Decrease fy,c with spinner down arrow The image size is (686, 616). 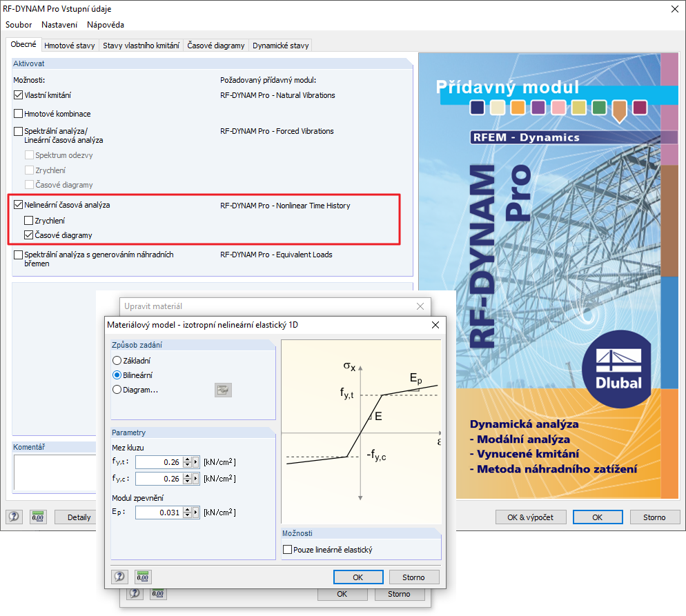(x=188, y=481)
